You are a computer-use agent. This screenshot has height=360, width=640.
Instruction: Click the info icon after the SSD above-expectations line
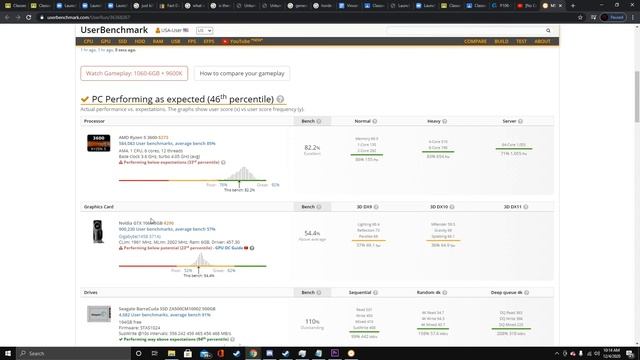pyautogui.click(x=232, y=339)
